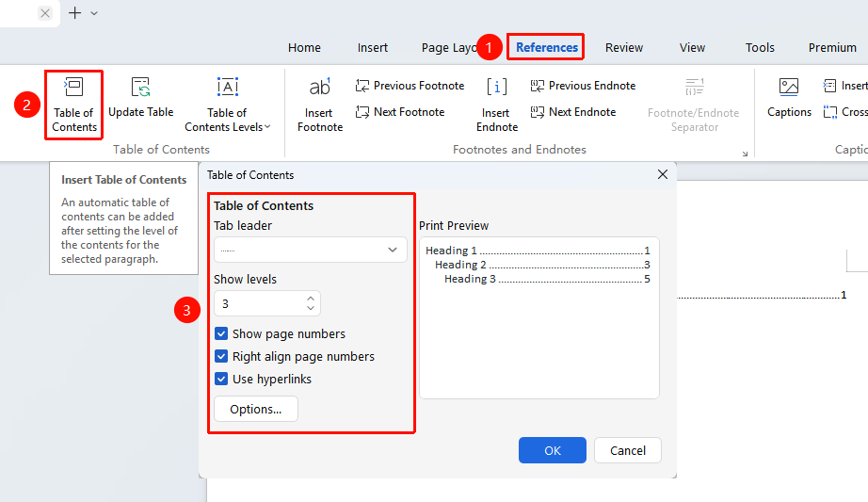The width and height of the screenshot is (868, 502).
Task: Switch to the Home tab
Action: pos(304,48)
